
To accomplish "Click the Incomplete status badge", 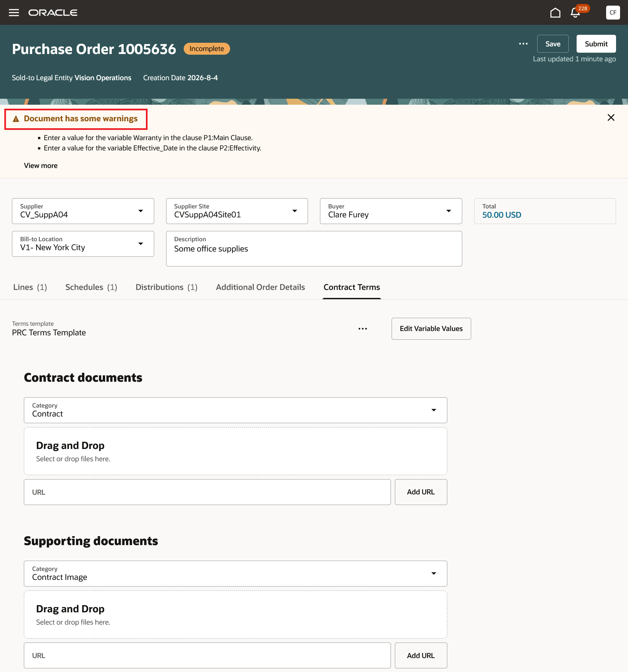I will pos(207,49).
